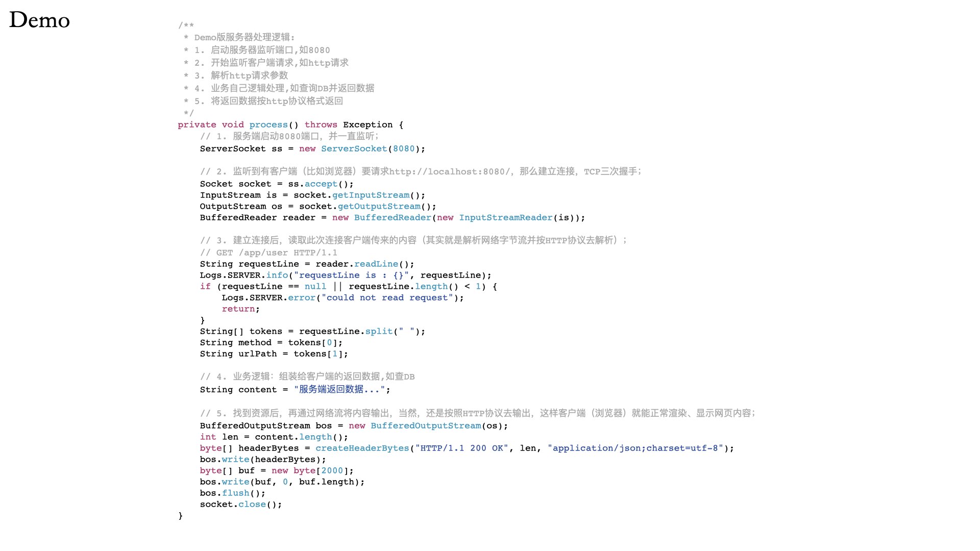
Task: Click the 'BufferedReader reader' declaration line
Action: point(393,217)
